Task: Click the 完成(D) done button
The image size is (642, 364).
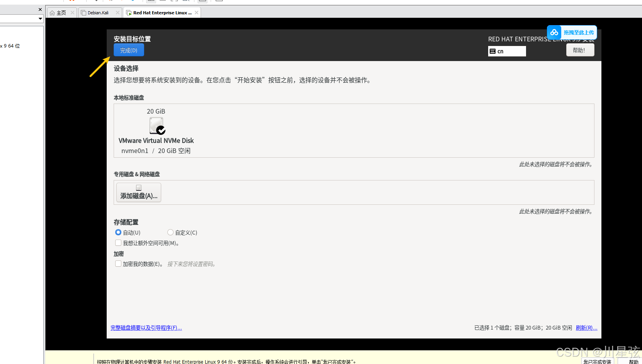Action: point(129,50)
